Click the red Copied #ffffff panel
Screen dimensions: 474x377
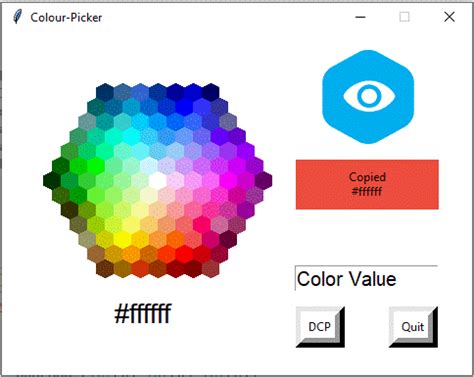(x=367, y=184)
